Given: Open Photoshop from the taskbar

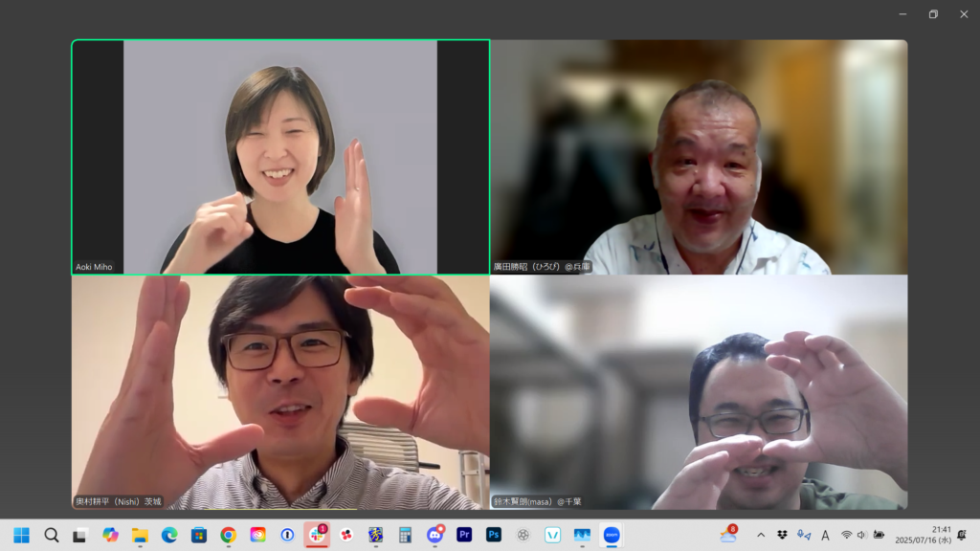Looking at the screenshot, I should point(494,535).
